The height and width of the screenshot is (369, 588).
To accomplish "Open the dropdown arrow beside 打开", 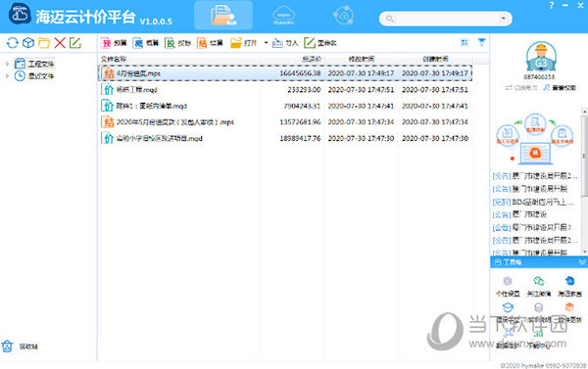I will (x=266, y=43).
